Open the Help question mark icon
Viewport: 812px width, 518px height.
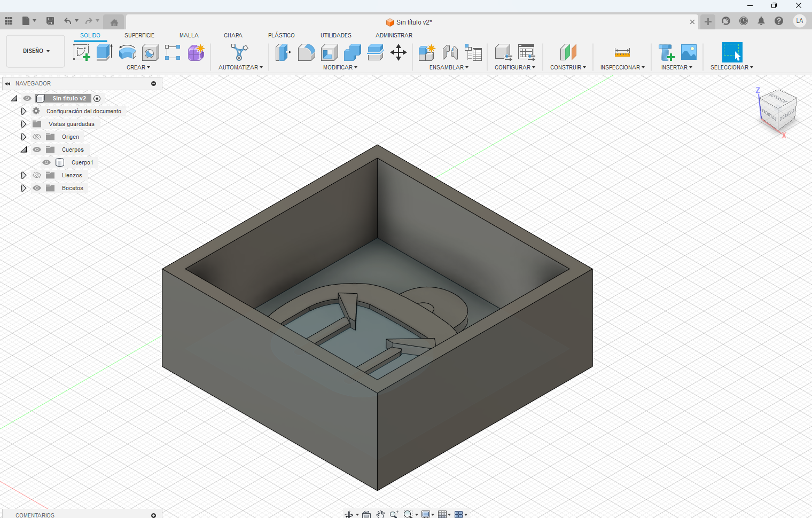pyautogui.click(x=779, y=21)
